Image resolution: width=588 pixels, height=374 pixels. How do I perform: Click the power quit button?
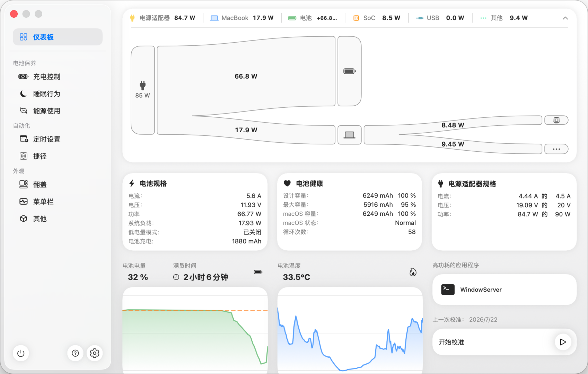click(x=21, y=353)
